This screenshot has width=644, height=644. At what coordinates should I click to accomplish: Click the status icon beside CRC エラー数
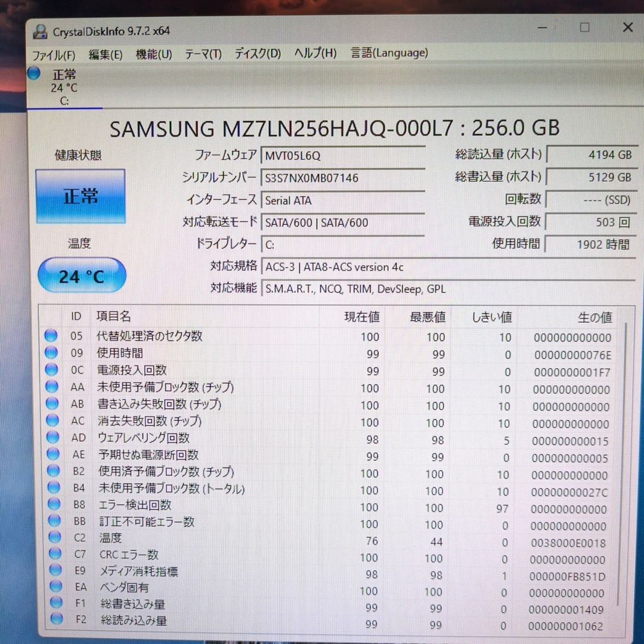point(55,553)
